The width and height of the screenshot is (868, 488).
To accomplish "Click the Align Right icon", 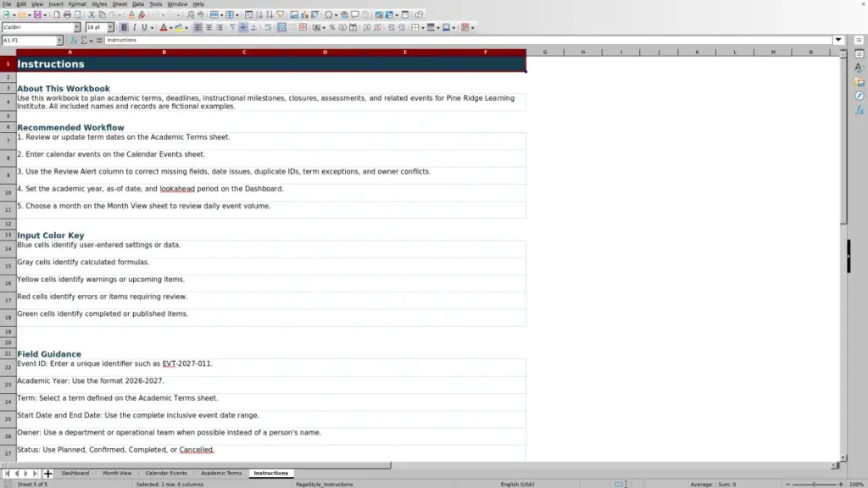I will pos(220,27).
